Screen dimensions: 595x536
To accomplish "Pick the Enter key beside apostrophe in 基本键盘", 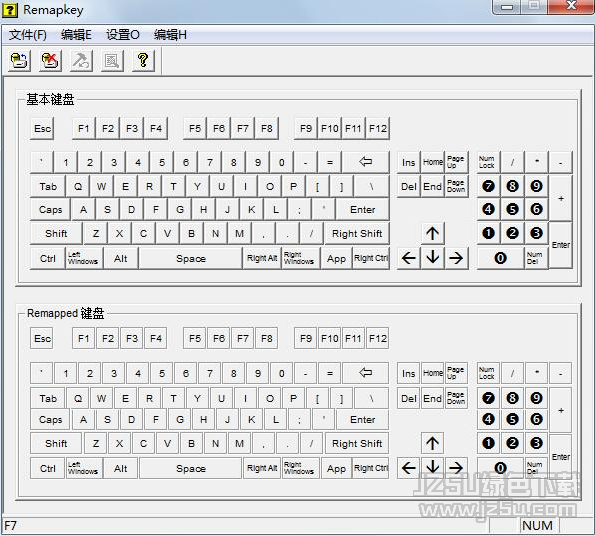I will 362,209.
